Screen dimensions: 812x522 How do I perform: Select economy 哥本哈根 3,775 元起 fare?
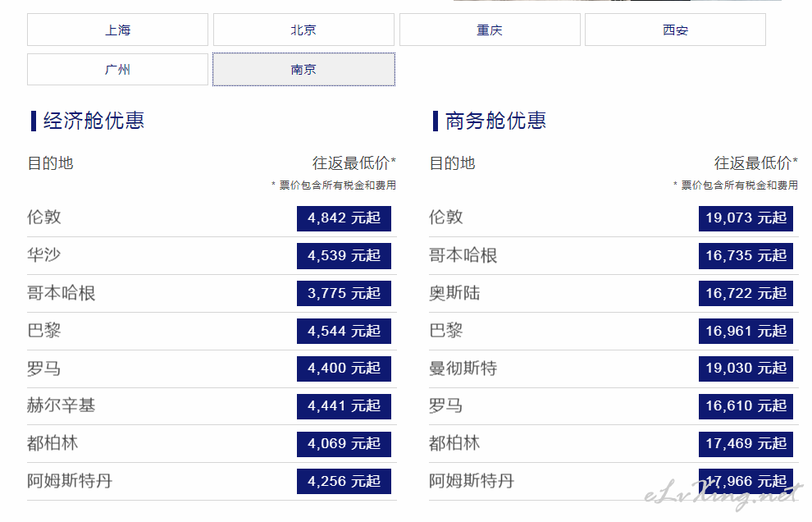point(344,293)
